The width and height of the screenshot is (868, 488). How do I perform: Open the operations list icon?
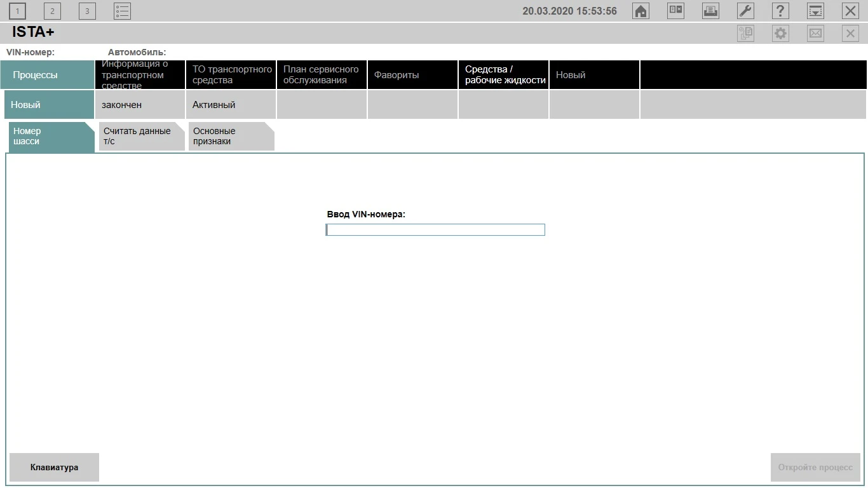point(123,11)
